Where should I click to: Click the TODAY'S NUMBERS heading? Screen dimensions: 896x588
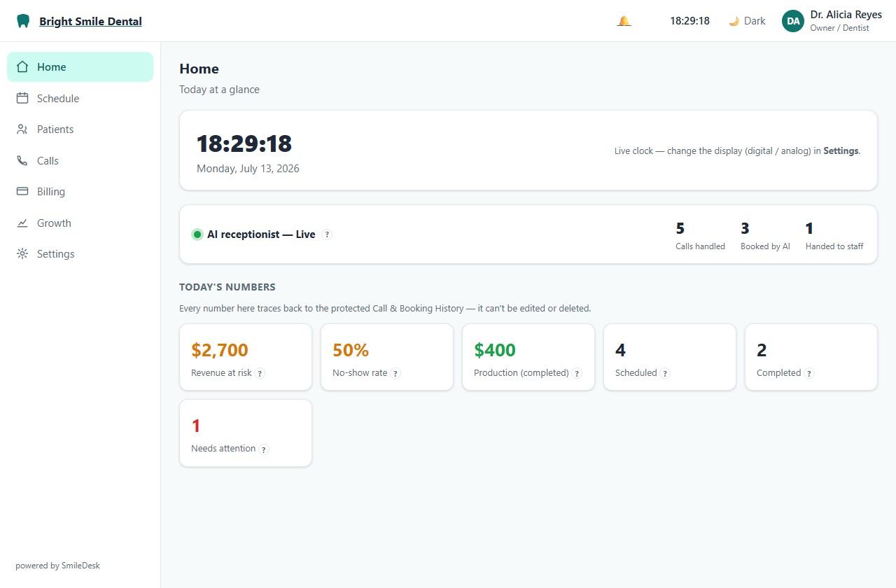pyautogui.click(x=227, y=287)
